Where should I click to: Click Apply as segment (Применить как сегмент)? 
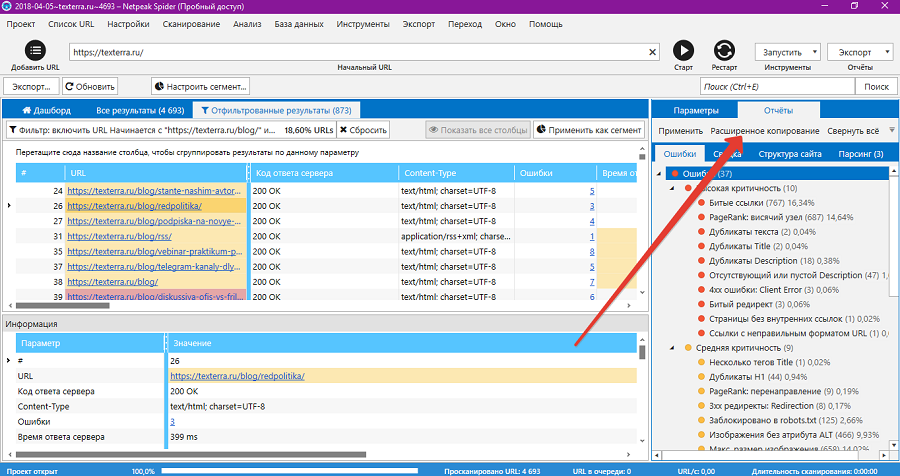click(589, 130)
